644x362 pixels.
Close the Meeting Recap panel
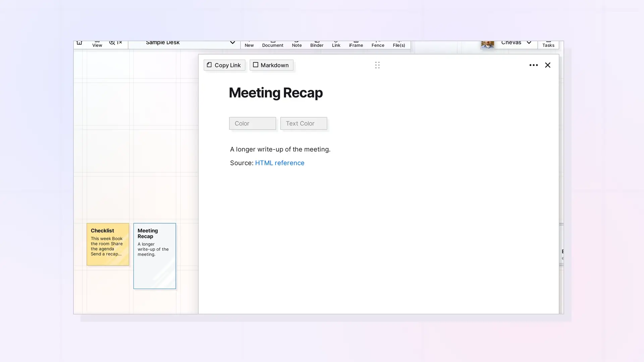click(548, 65)
